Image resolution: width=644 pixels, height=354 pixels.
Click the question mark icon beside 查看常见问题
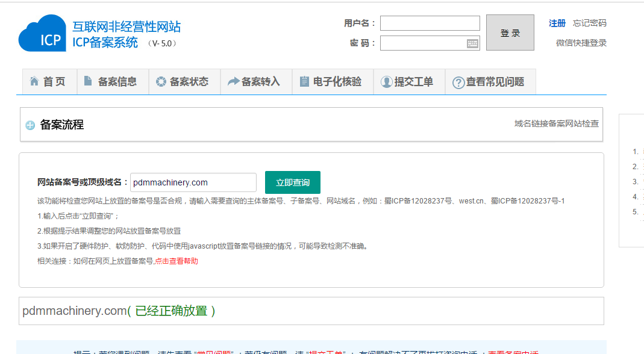458,82
